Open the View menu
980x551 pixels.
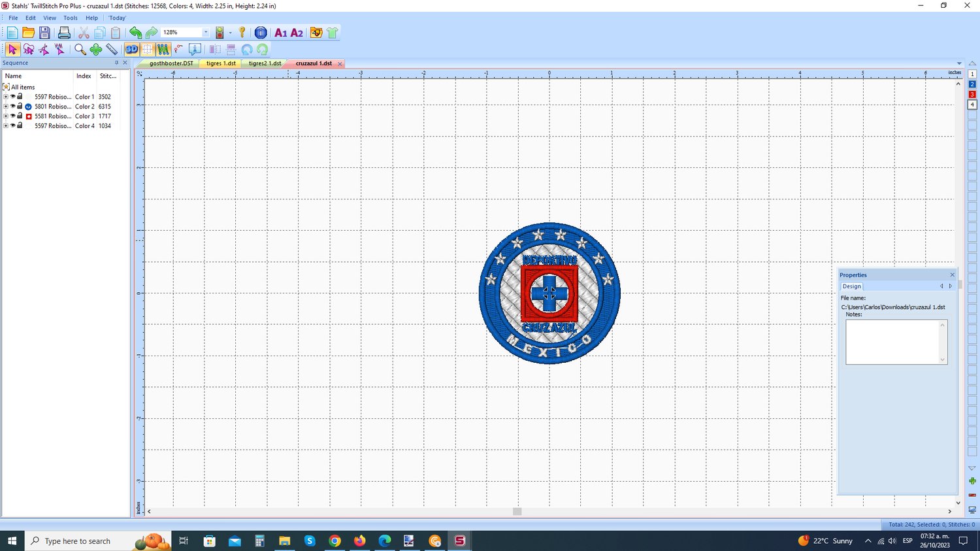[x=50, y=18]
